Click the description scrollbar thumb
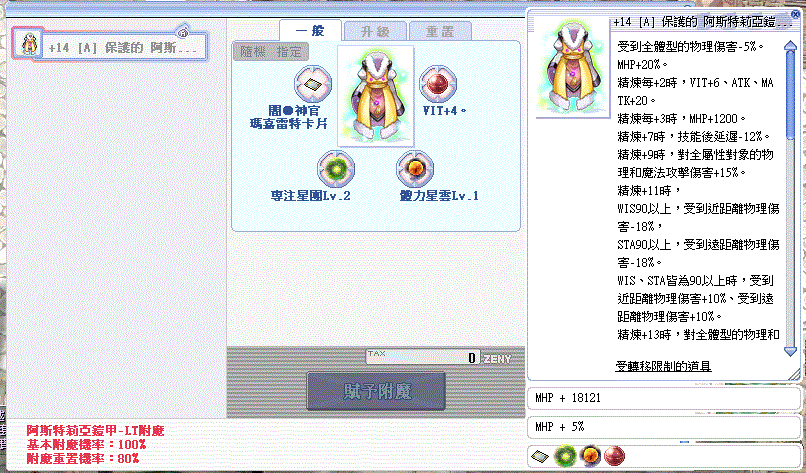This screenshot has height=473, width=806. click(791, 95)
